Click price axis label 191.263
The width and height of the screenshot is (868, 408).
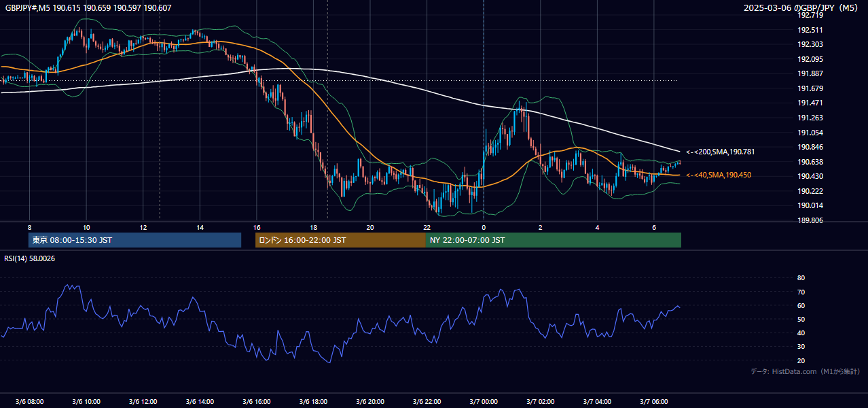[810, 118]
